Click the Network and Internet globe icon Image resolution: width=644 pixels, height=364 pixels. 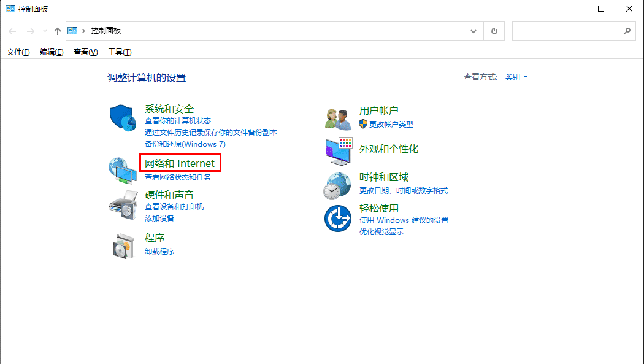pos(122,170)
